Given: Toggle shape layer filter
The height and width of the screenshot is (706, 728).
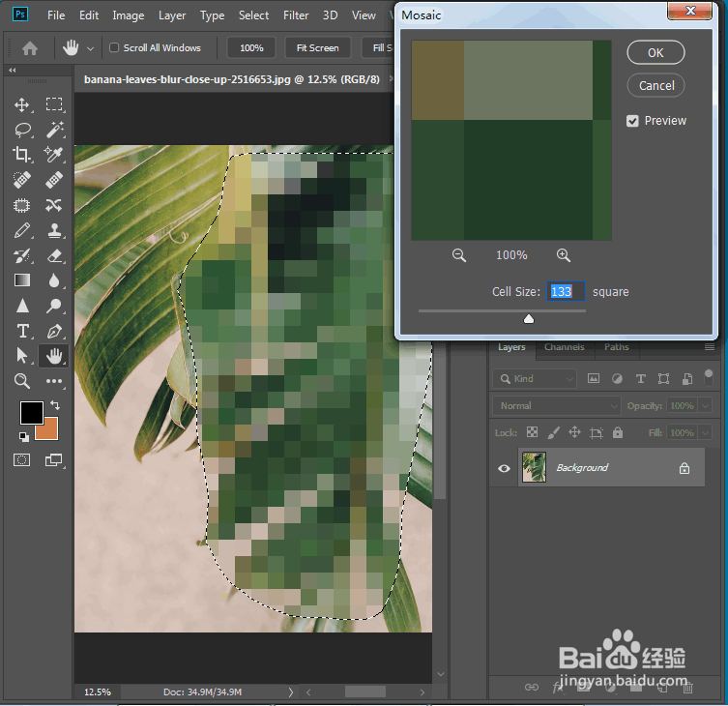Looking at the screenshot, I should pyautogui.click(x=663, y=378).
